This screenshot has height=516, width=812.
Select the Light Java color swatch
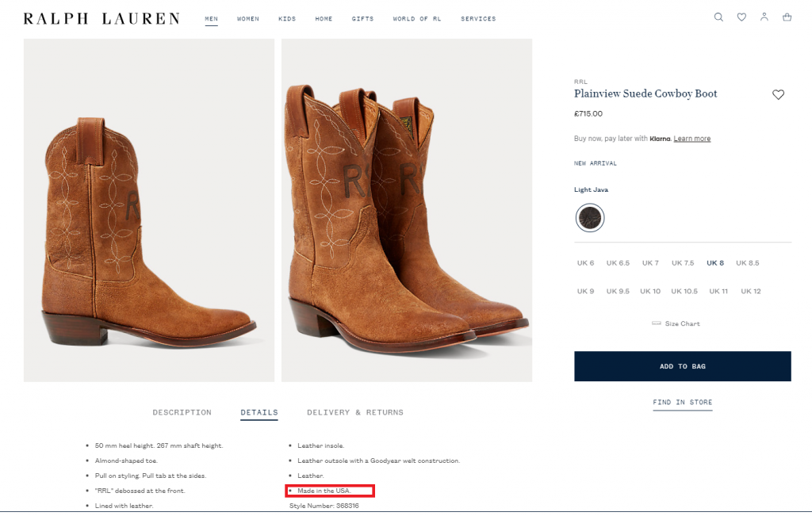pyautogui.click(x=590, y=217)
